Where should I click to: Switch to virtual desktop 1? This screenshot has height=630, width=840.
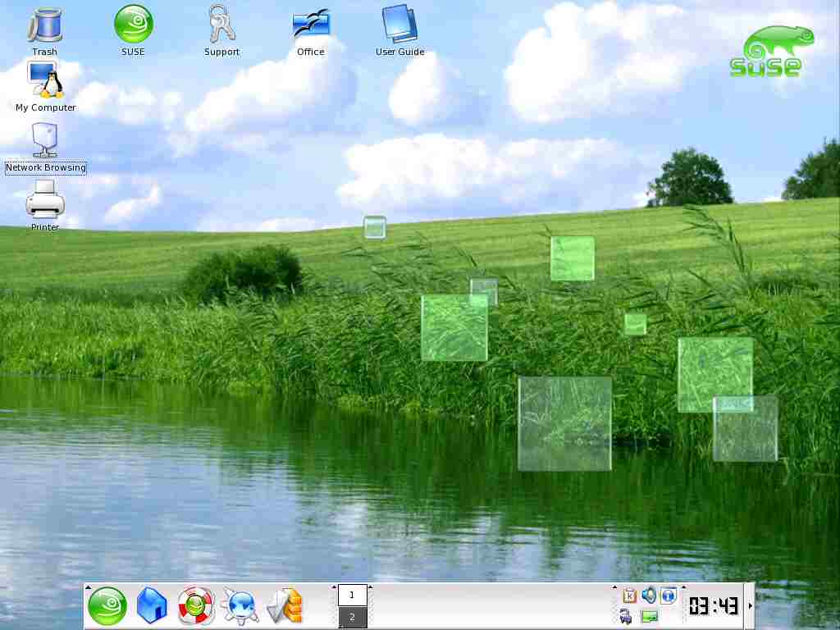(353, 595)
